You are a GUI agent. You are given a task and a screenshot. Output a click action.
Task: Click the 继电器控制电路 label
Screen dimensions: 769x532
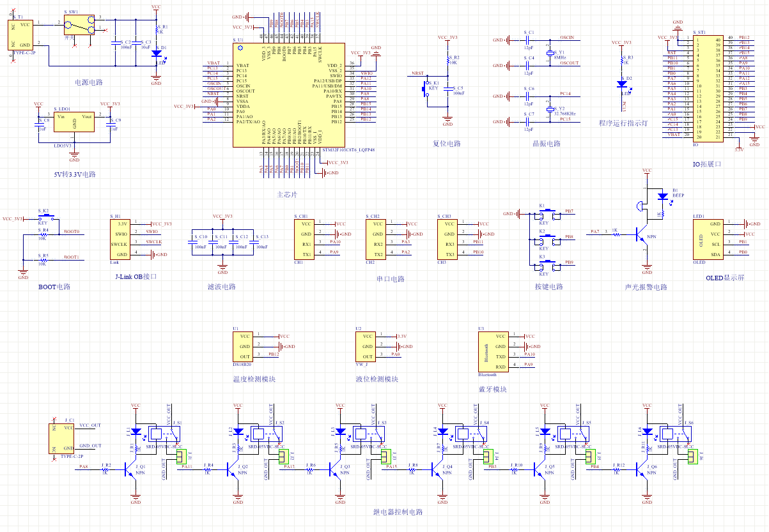(x=398, y=512)
